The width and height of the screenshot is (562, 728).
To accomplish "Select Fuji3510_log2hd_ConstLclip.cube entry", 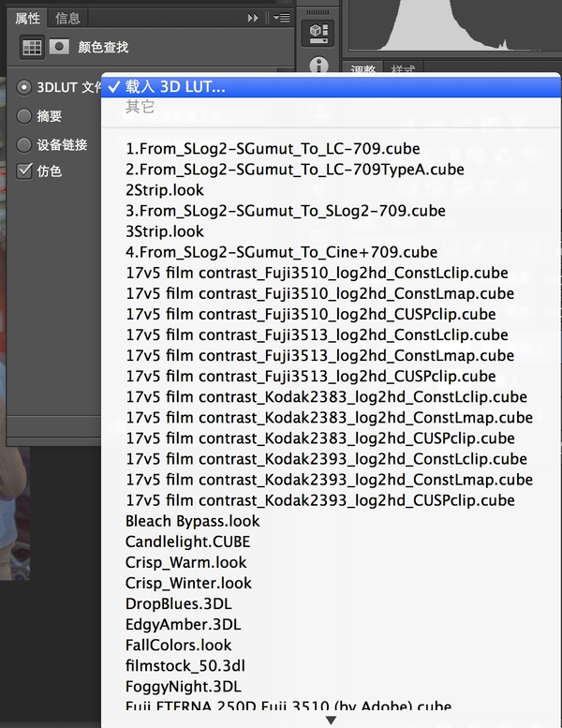I will point(331,273).
